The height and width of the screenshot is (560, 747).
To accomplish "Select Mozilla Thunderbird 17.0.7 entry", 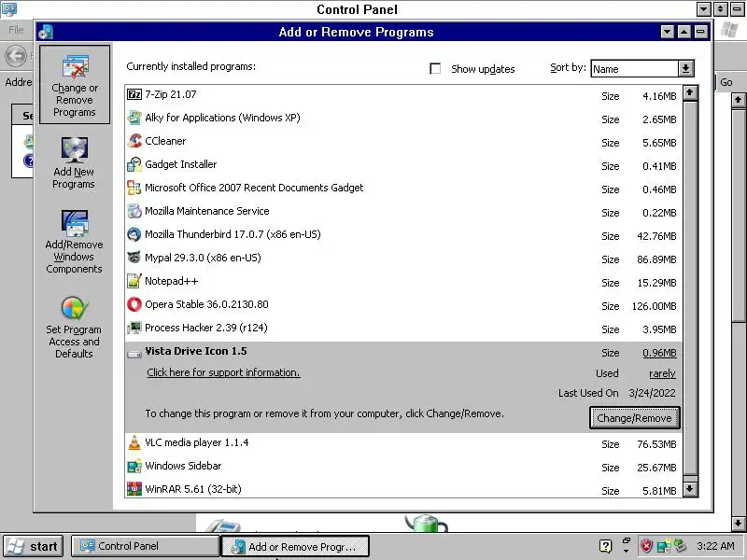I will (x=403, y=235).
